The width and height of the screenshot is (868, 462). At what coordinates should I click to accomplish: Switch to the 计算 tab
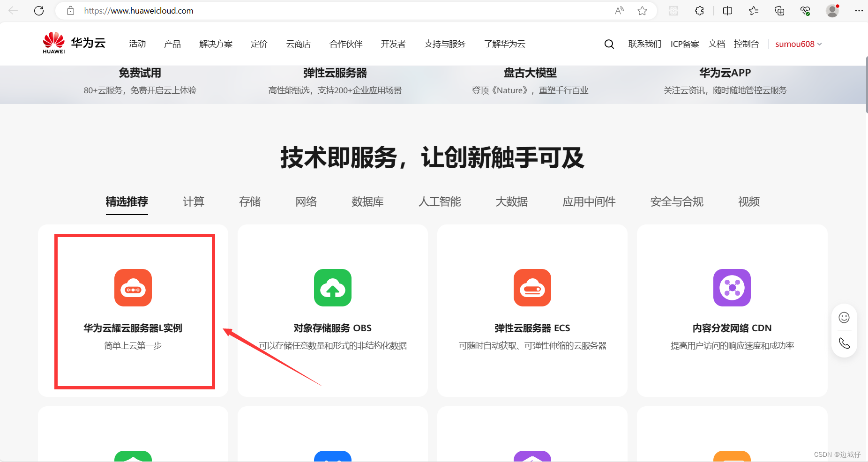[194, 202]
